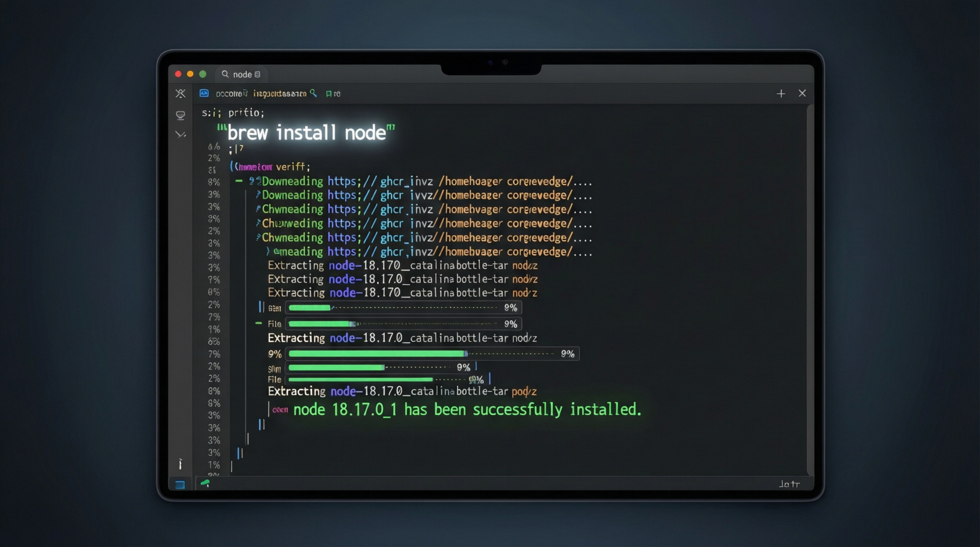This screenshot has width=980, height=547.
Task: Click the 's:i; prifio;' line at the top
Action: tap(233, 113)
